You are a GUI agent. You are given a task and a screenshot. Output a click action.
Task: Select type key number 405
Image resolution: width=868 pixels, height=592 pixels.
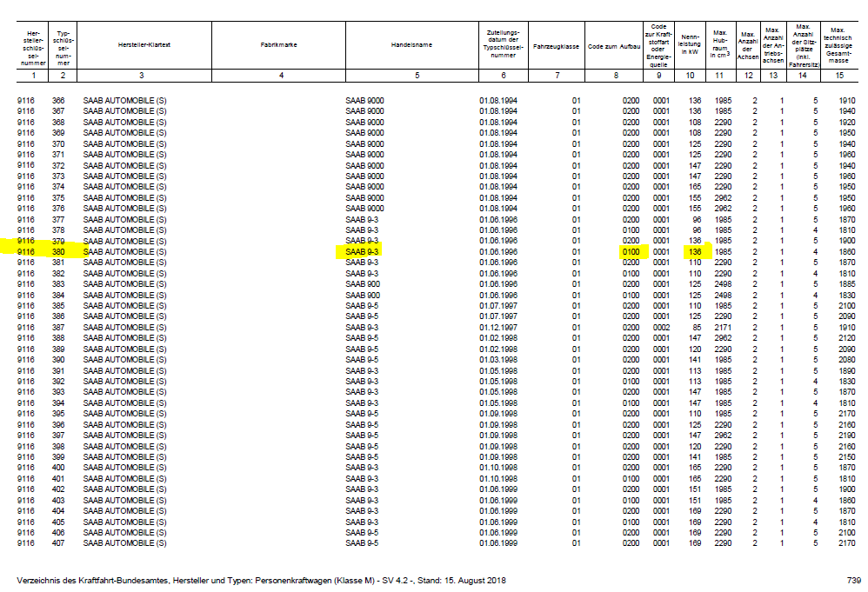(58, 522)
